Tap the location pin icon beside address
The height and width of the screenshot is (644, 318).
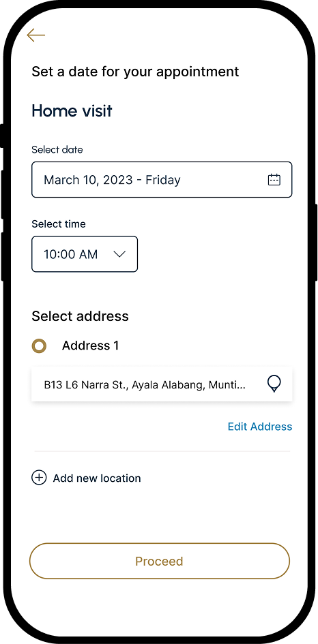click(x=274, y=384)
